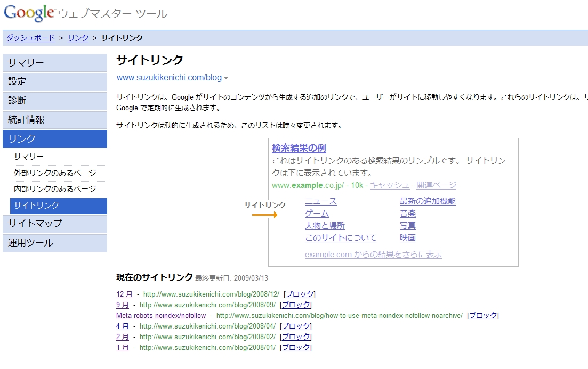Image resolution: width=588 pixels, height=369 pixels.
Task: Click the ニュース sample sitelink
Action: [321, 202]
